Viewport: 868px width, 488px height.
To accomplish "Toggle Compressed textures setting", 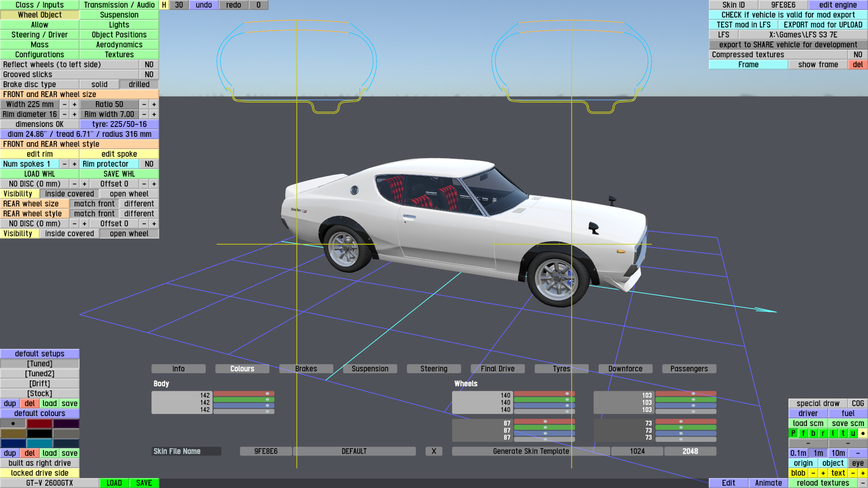I will 858,55.
